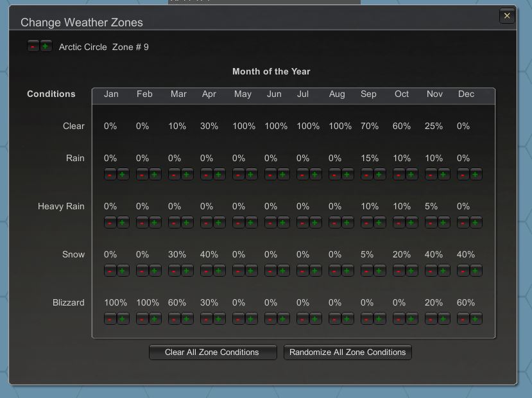This screenshot has height=398, width=532.
Task: Click Clear All Zone Conditions button
Action: point(212,352)
